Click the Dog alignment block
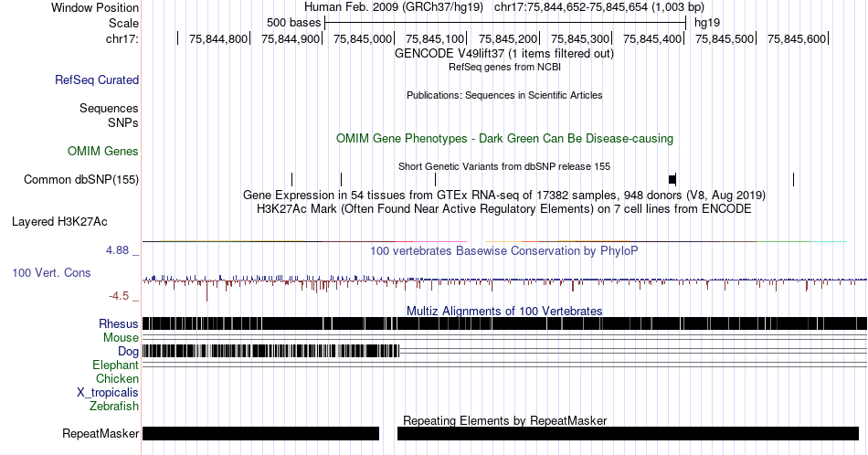Image resolution: width=868 pixels, height=455 pixels. [270, 351]
